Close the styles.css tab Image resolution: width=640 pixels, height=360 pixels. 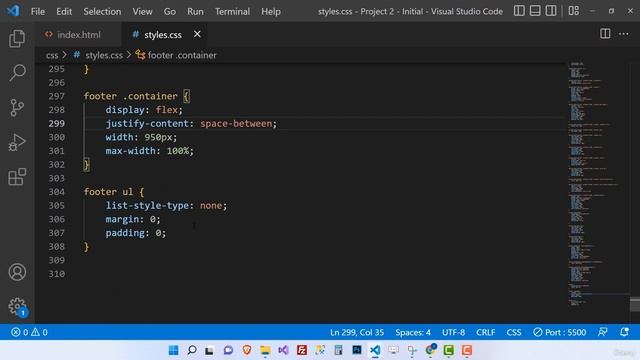(197, 34)
